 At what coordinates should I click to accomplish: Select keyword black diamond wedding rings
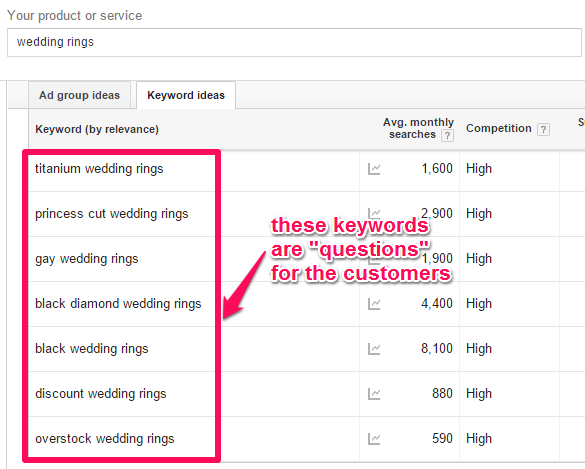(x=118, y=304)
